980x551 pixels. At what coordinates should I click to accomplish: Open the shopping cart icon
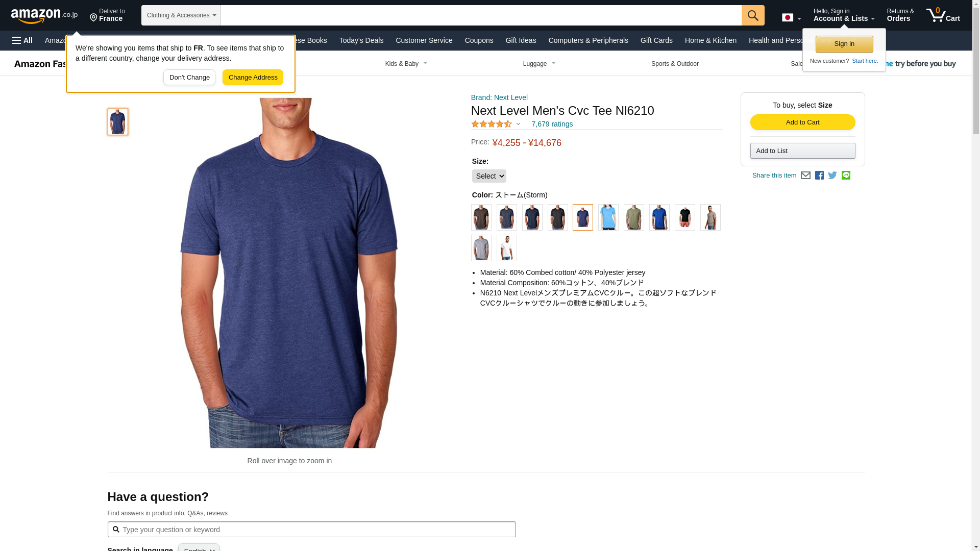coord(943,15)
